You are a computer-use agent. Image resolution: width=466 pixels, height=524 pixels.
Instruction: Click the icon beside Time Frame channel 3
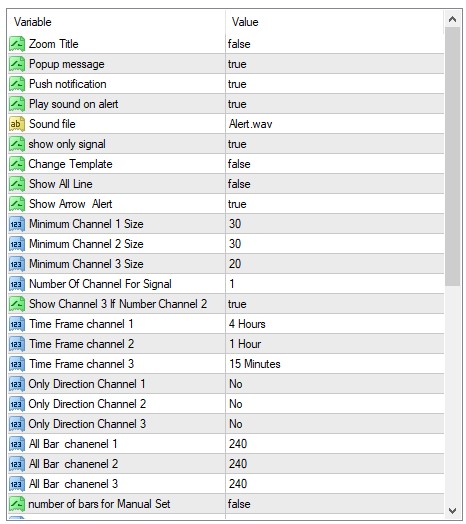click(x=17, y=364)
